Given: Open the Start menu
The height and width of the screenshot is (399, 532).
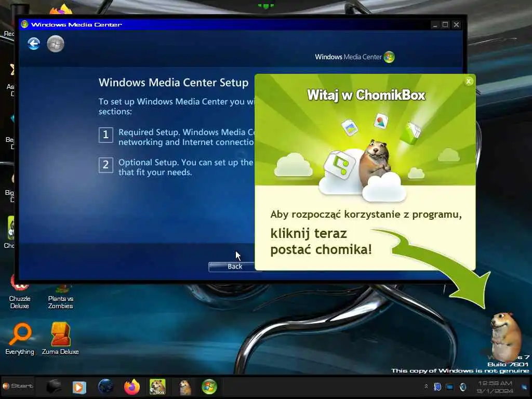Looking at the screenshot, I should click(18, 386).
